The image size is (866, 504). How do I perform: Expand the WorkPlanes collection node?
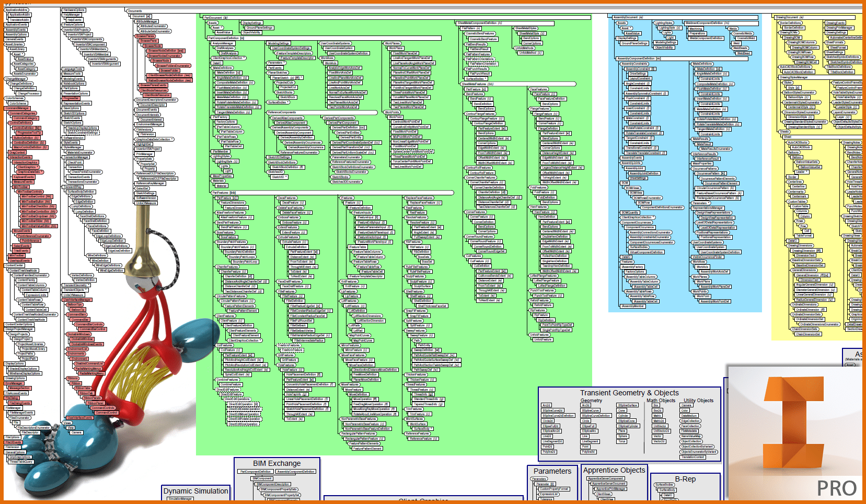[x=392, y=43]
